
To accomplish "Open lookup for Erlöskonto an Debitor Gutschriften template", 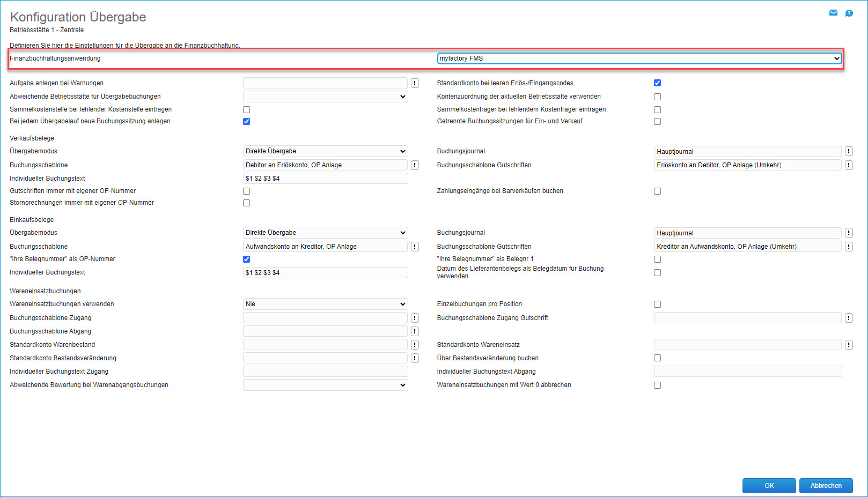I will [x=849, y=165].
